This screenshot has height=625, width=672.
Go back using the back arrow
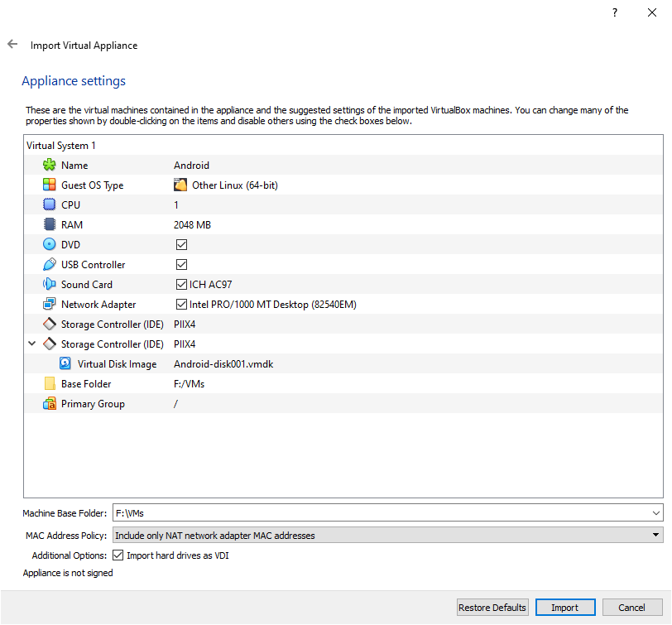[x=12, y=44]
